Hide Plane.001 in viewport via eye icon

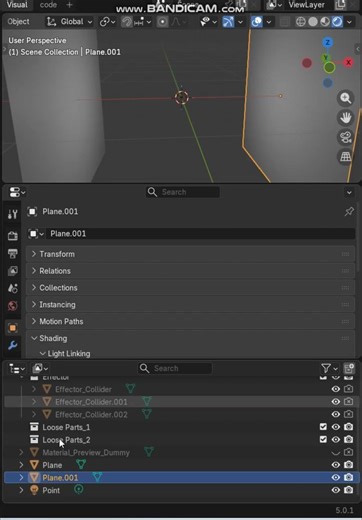pos(336,477)
